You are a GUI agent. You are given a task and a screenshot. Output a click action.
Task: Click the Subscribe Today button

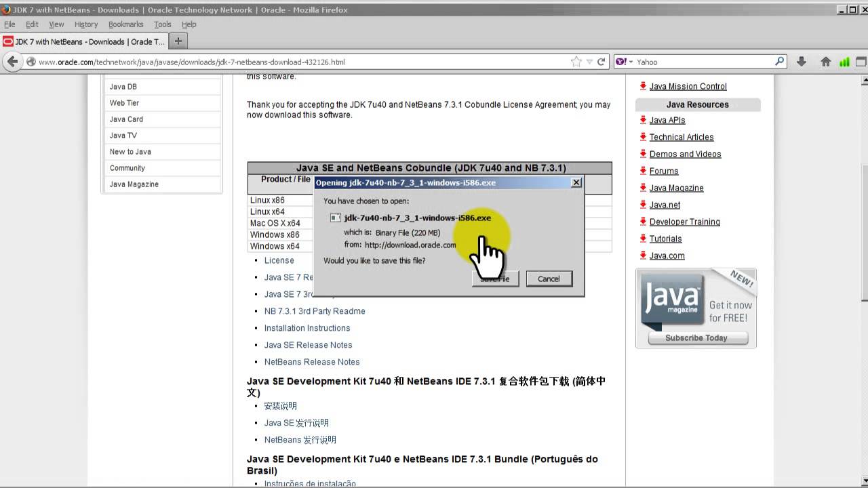pos(696,338)
